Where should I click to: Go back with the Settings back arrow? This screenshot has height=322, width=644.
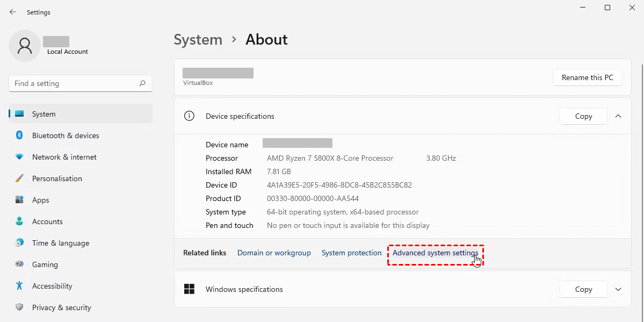click(13, 12)
